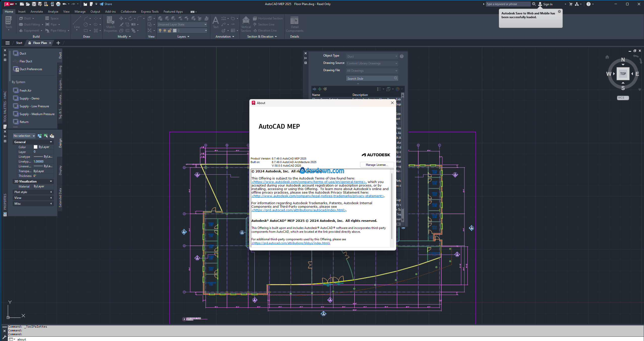Viewport: 644px width, 341px height.
Task: Switch to Display tab in Properties palette
Action: (60, 170)
